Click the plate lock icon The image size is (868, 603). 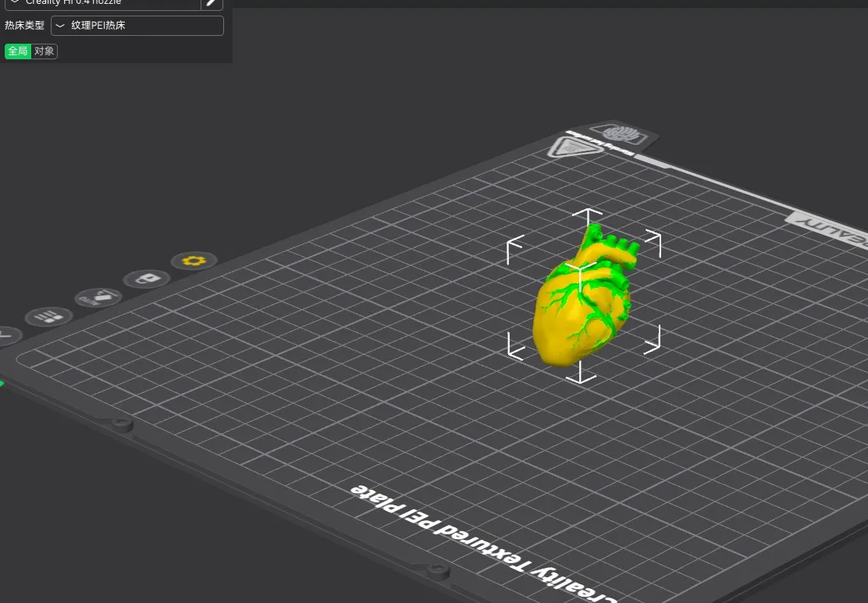pyautogui.click(x=147, y=278)
